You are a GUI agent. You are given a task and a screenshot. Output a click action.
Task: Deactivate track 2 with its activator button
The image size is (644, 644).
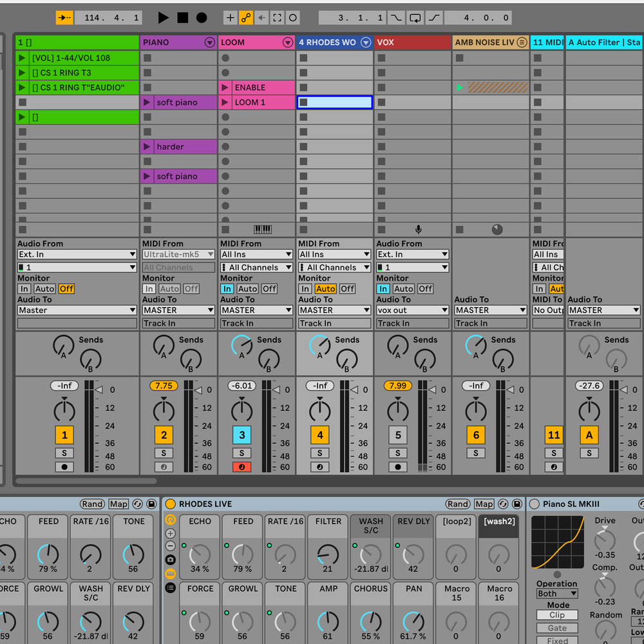click(164, 435)
